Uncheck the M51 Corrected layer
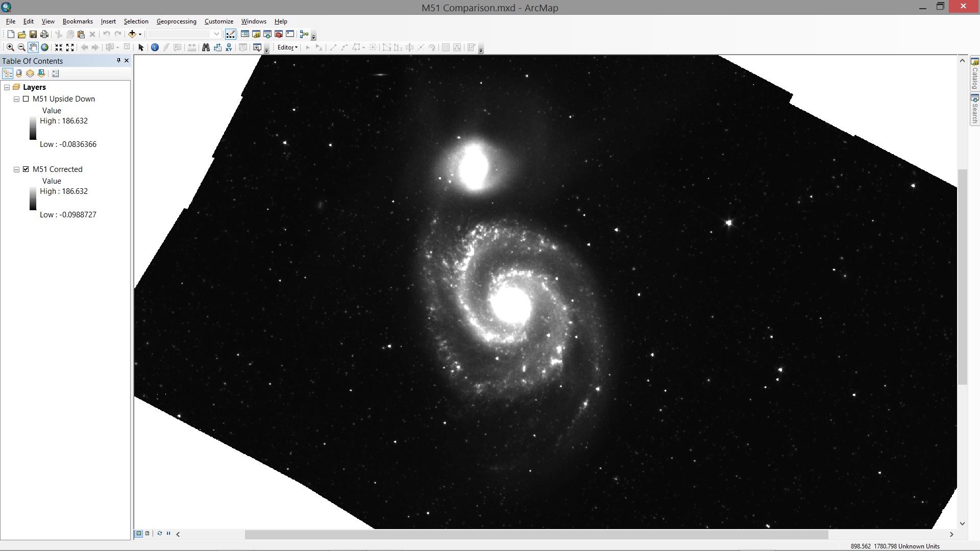 click(x=25, y=169)
